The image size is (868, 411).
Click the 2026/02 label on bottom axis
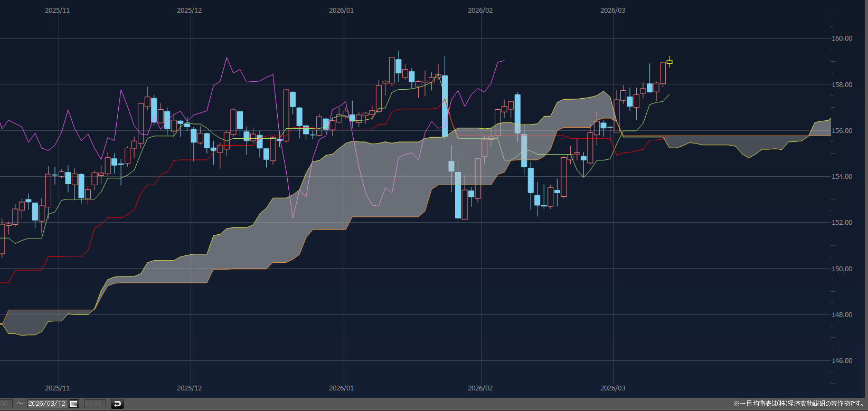(480, 388)
